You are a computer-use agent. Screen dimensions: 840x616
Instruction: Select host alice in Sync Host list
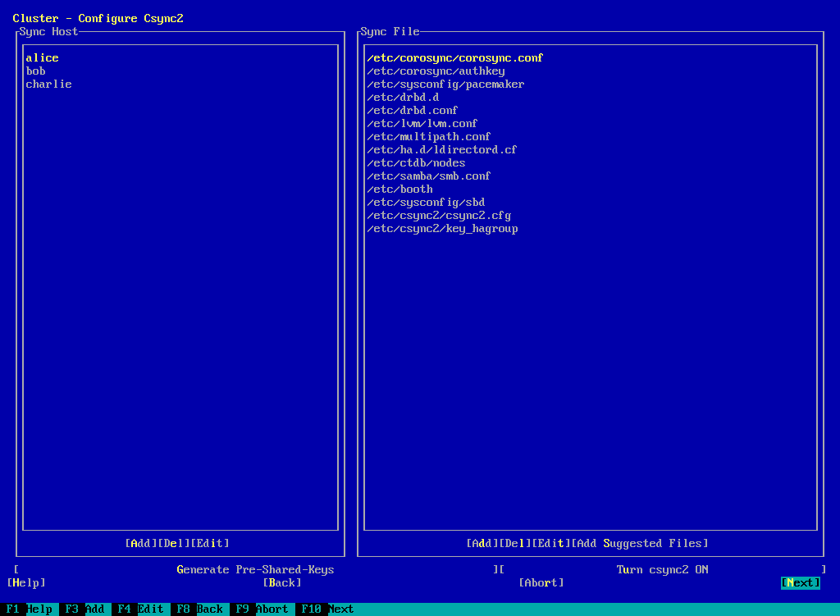pyautogui.click(x=43, y=58)
